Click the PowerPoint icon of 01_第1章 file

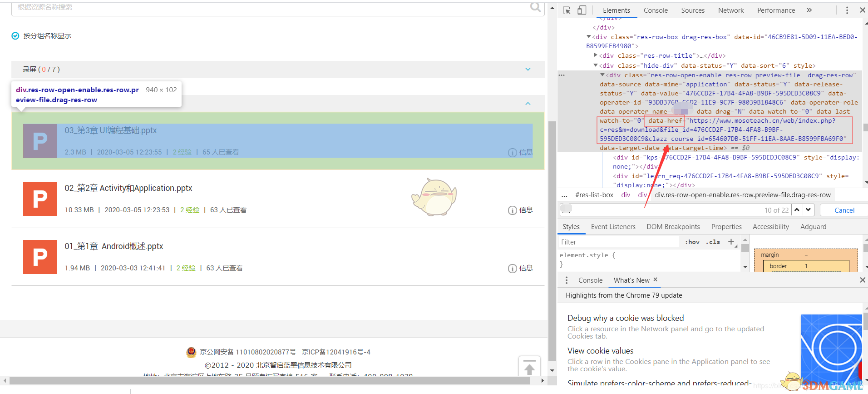(40, 257)
